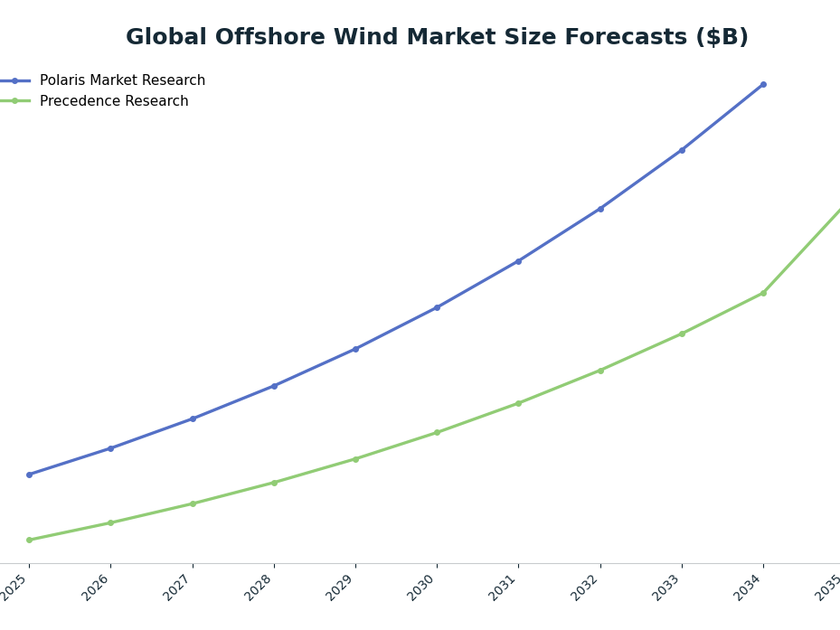Select Precedence data point for 2028
The image size is (840, 630).
point(274,483)
